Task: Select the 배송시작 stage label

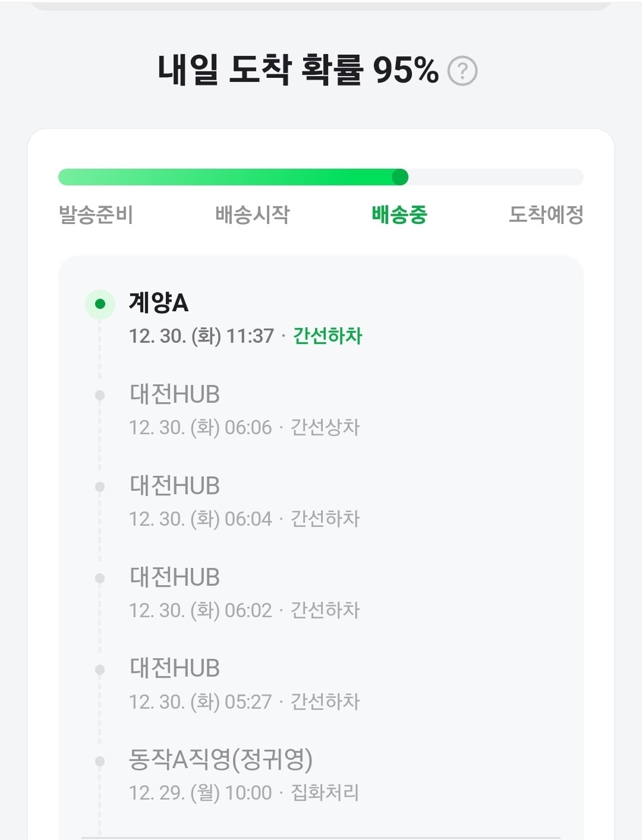Action: tap(252, 214)
